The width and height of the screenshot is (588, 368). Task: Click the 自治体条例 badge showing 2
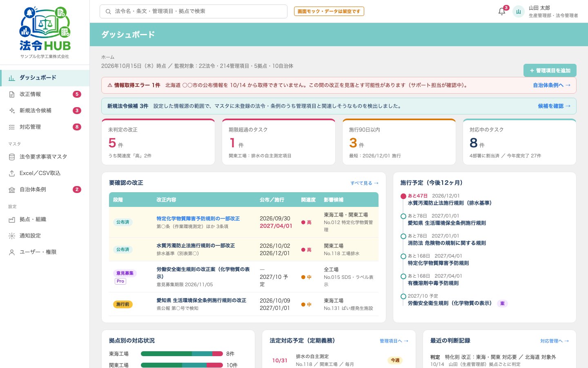coord(77,190)
